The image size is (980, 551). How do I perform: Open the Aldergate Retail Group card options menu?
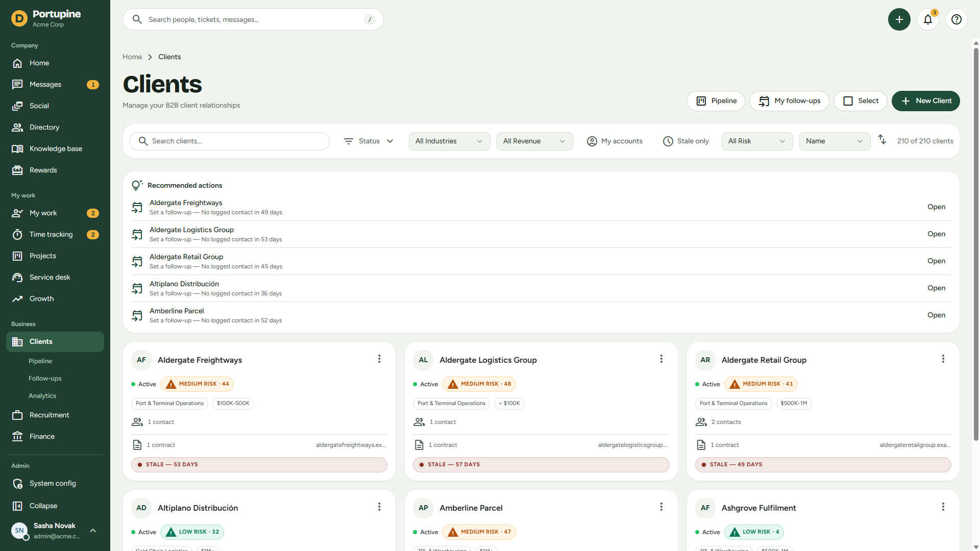[x=943, y=359]
